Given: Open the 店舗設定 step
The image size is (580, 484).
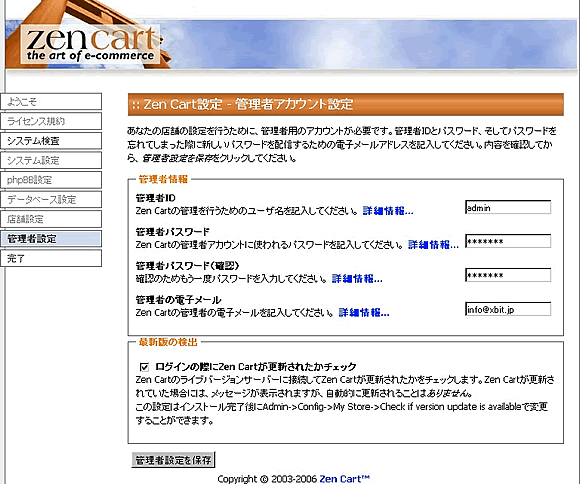Looking at the screenshot, I should coord(51,219).
